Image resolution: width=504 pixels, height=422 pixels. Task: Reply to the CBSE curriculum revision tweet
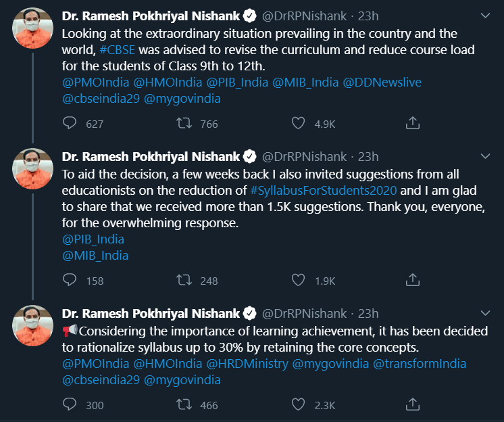[x=70, y=123]
